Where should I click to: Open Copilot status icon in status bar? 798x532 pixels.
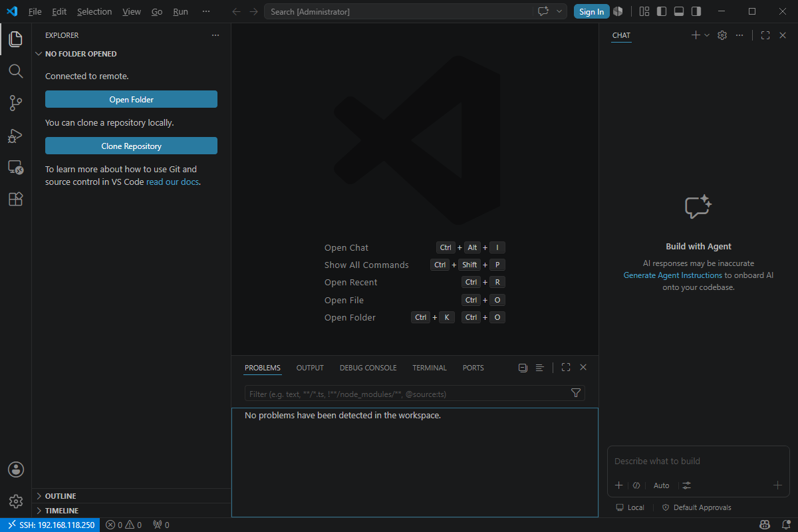(x=765, y=525)
